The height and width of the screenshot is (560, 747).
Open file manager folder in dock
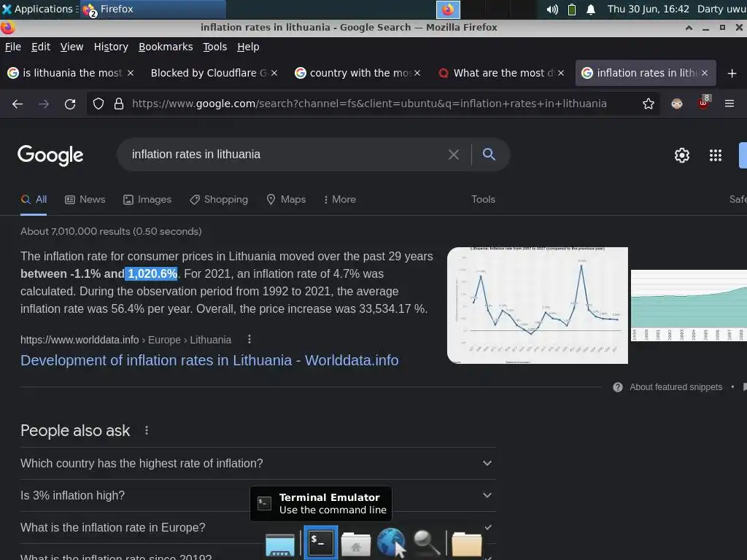pos(466,544)
